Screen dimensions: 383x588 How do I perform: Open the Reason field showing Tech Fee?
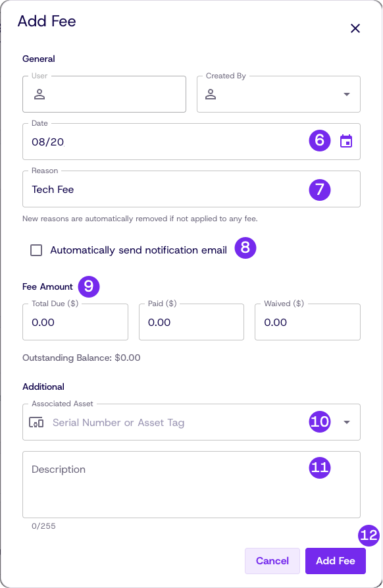[191, 189]
